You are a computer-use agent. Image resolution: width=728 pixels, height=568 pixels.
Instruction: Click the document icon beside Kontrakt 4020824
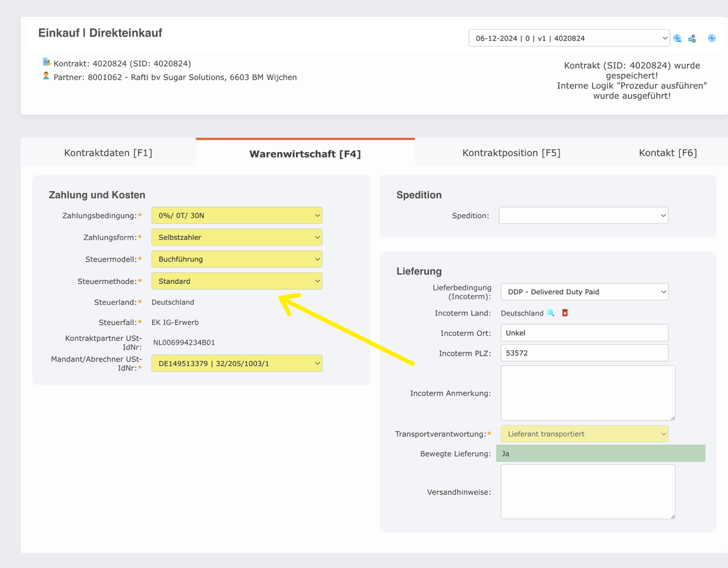coord(47,61)
